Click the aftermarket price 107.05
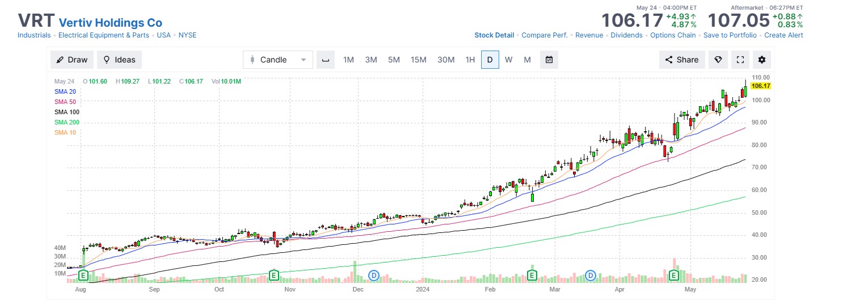This screenshot has height=300, width=868. (x=739, y=20)
